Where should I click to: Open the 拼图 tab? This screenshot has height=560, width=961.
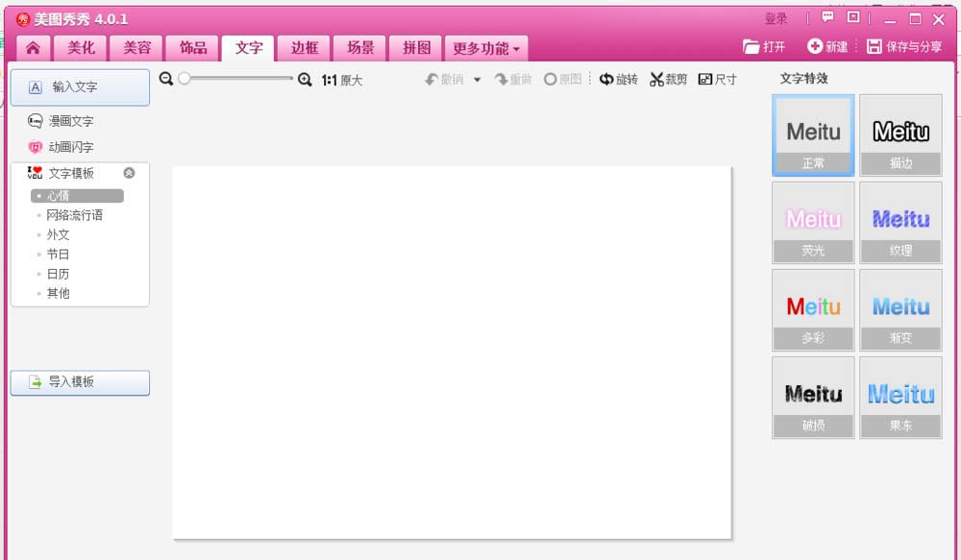click(x=415, y=48)
